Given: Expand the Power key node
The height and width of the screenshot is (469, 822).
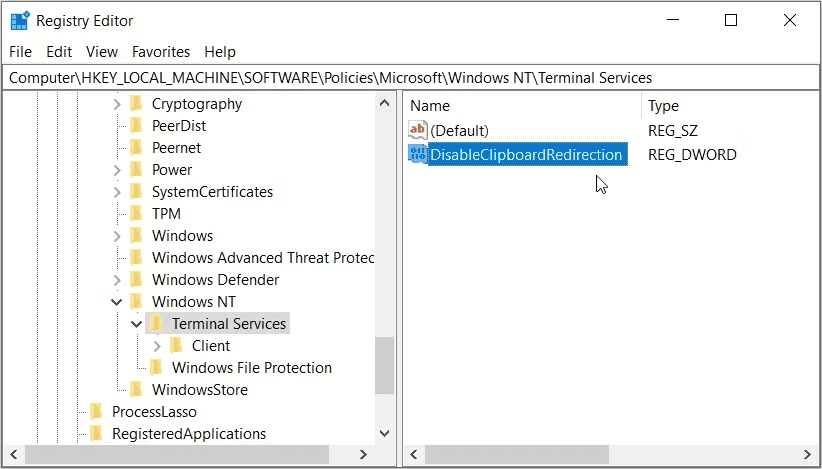Looking at the screenshot, I should click(x=117, y=170).
